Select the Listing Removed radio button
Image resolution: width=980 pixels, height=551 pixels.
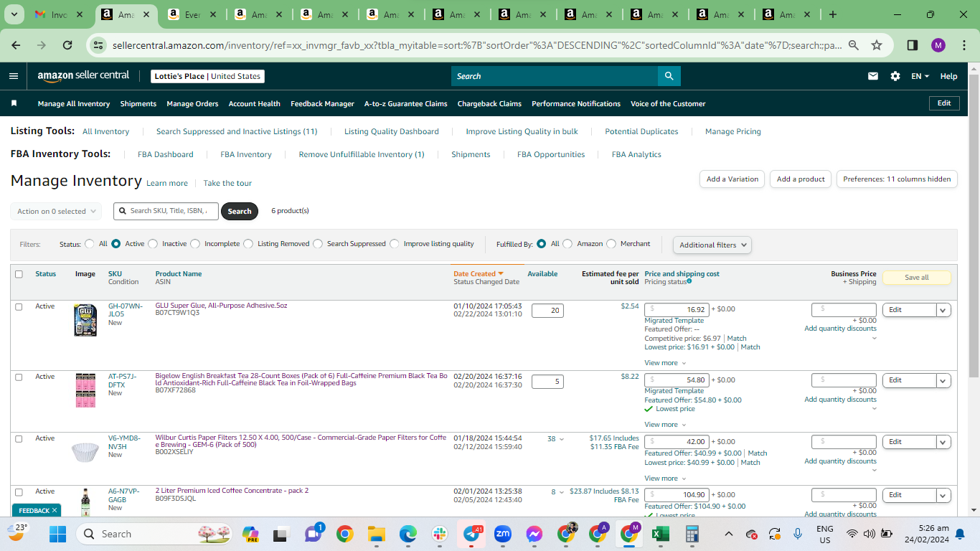(248, 244)
